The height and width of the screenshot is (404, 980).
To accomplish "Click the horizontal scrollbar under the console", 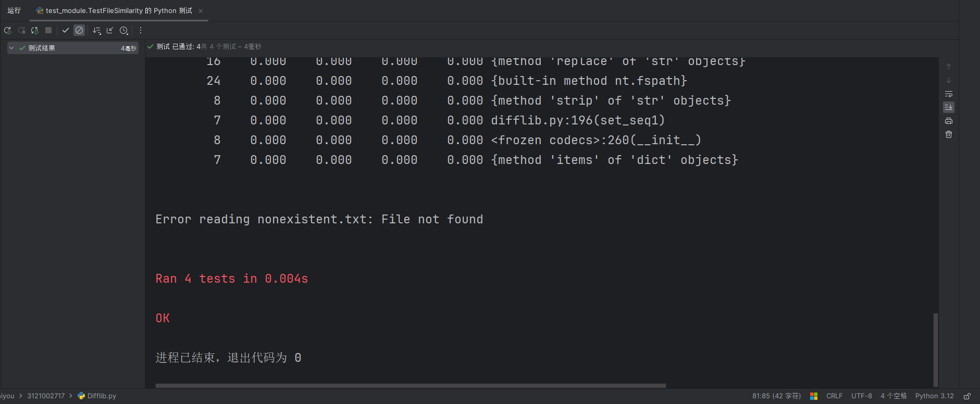I will tap(411, 386).
